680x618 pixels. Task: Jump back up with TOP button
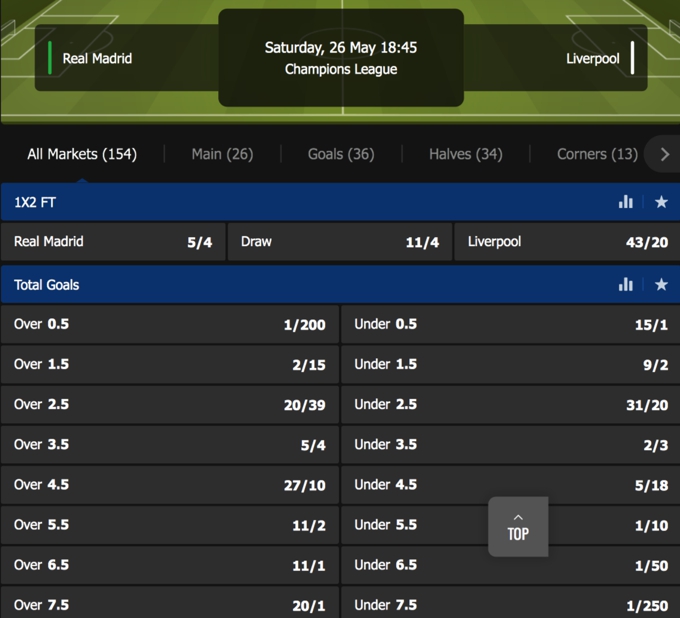click(x=518, y=526)
